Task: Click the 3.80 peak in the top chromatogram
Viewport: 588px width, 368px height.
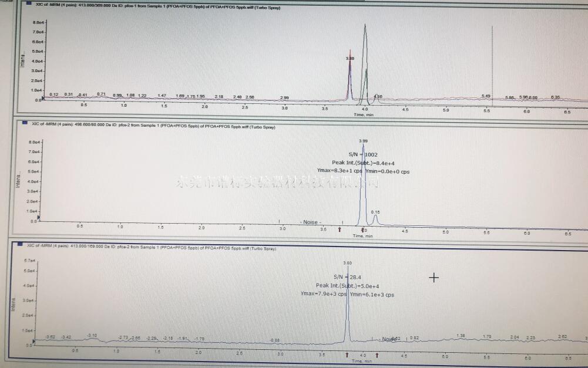Action: (350, 59)
